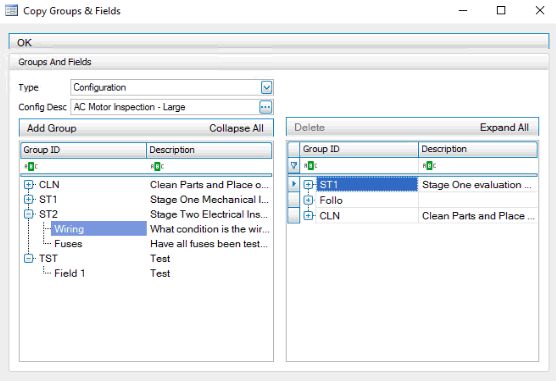
Task: Click the filter funnel icon in right grid
Action: 294,166
